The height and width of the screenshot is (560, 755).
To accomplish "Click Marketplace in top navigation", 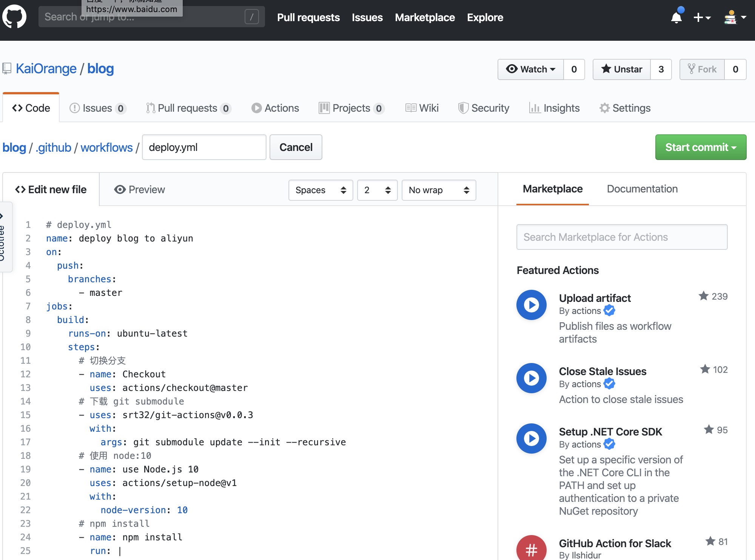I will pos(425,17).
